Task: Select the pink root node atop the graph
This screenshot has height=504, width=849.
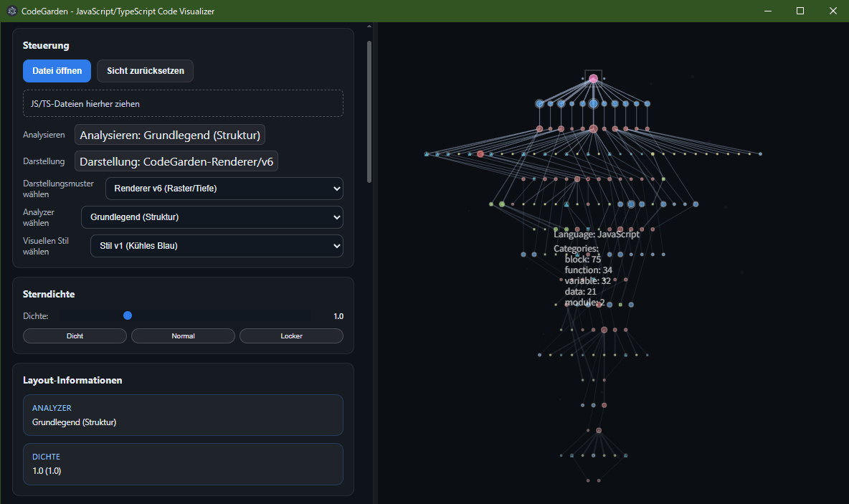Action: pyautogui.click(x=593, y=79)
